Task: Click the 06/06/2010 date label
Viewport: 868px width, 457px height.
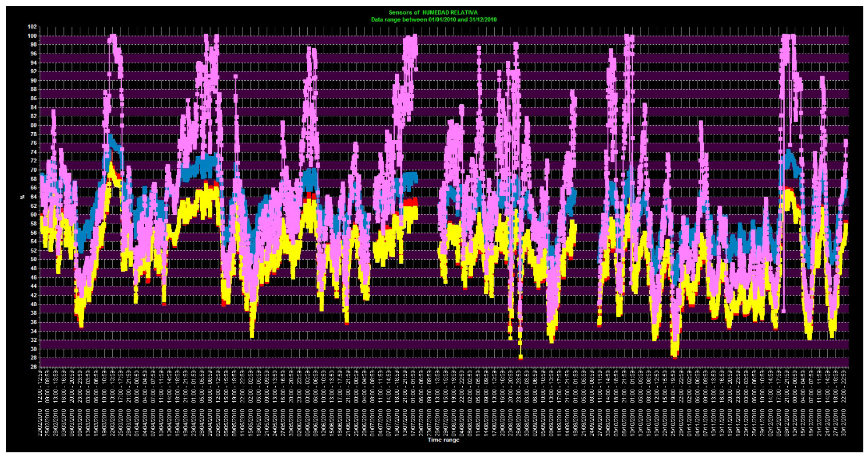Action: click(x=308, y=423)
